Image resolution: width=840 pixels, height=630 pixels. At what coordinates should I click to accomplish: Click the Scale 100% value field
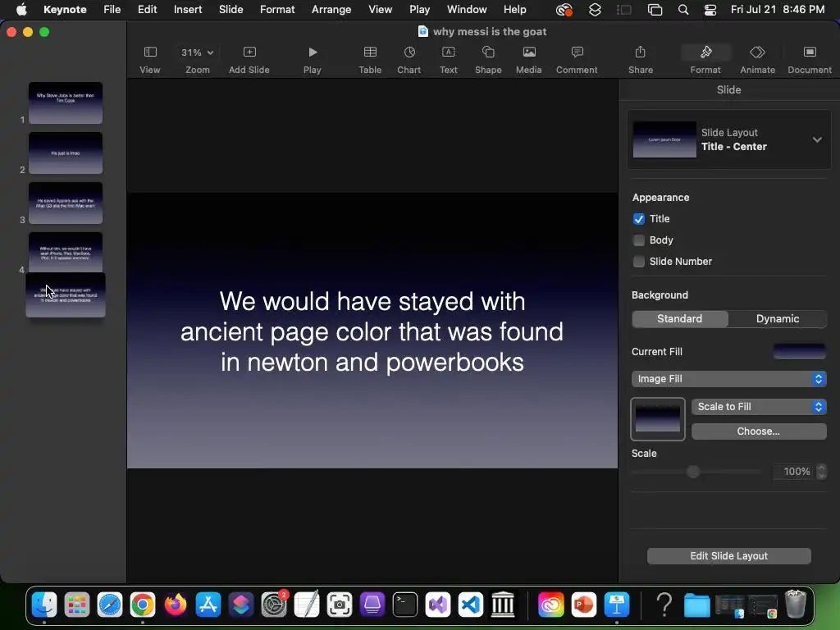[x=795, y=472]
